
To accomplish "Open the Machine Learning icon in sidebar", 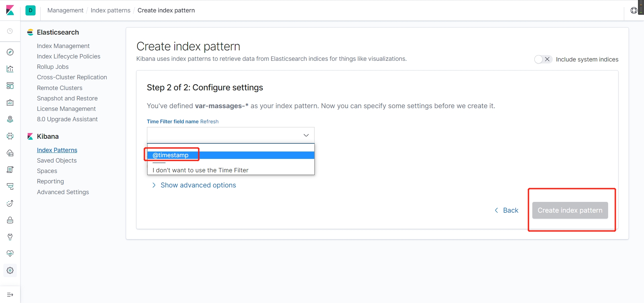I will point(10,136).
